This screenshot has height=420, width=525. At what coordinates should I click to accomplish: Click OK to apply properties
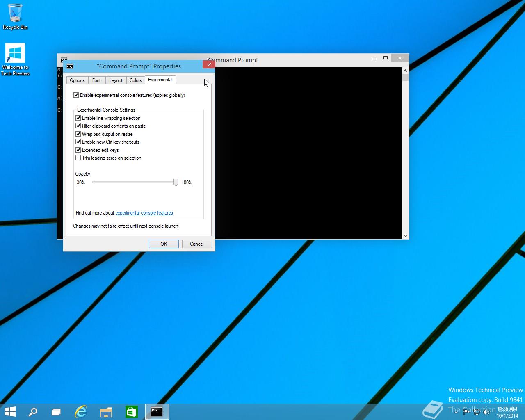[x=164, y=244]
